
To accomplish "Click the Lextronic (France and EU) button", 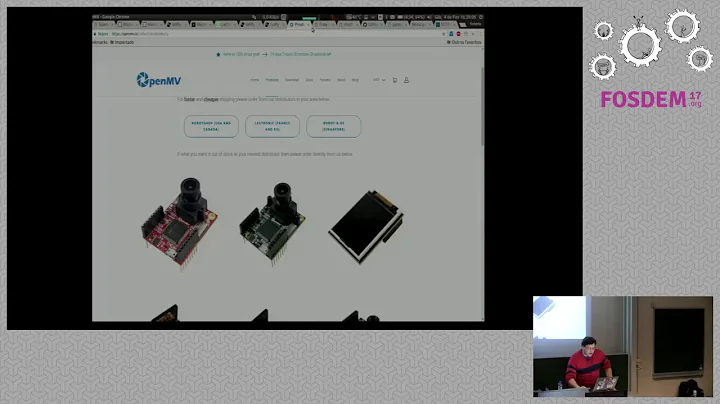I will tap(272, 126).
